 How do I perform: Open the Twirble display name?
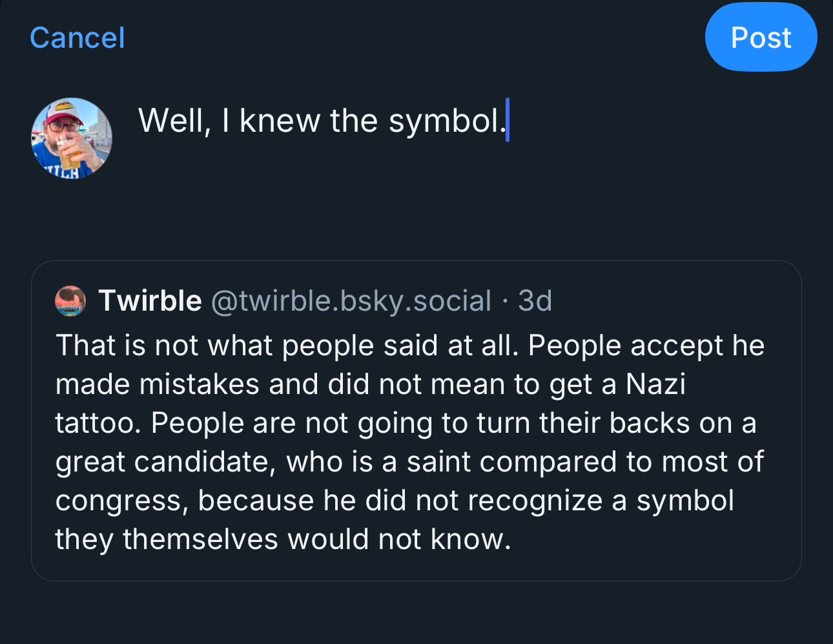150,301
